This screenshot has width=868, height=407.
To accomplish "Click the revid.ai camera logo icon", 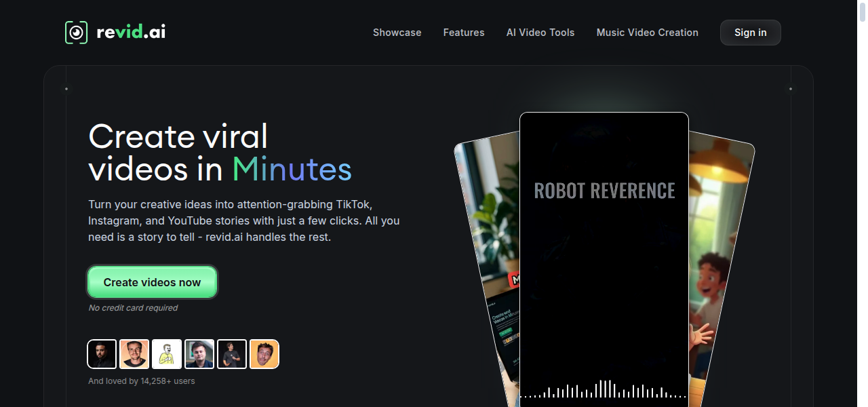I will pos(75,32).
